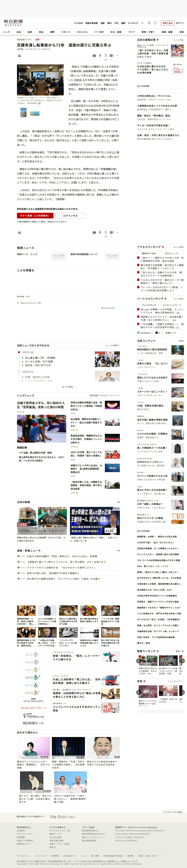Open 朝日新聞モール logo link
This screenshot has height=868, width=187.
[x=33, y=723]
